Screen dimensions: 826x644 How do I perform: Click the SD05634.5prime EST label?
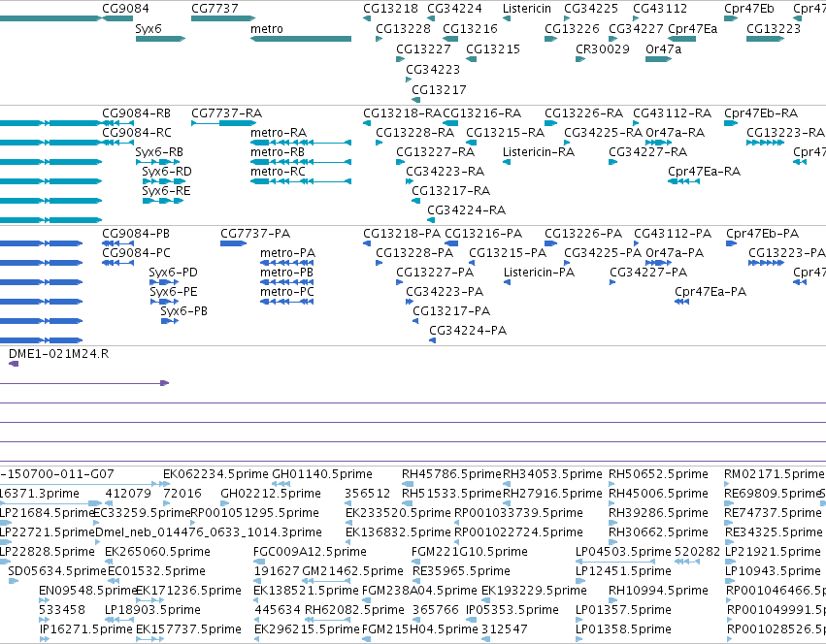pyautogui.click(x=57, y=571)
